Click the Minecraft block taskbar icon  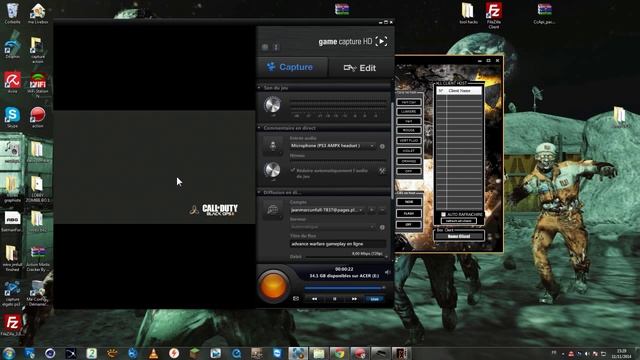point(195,353)
